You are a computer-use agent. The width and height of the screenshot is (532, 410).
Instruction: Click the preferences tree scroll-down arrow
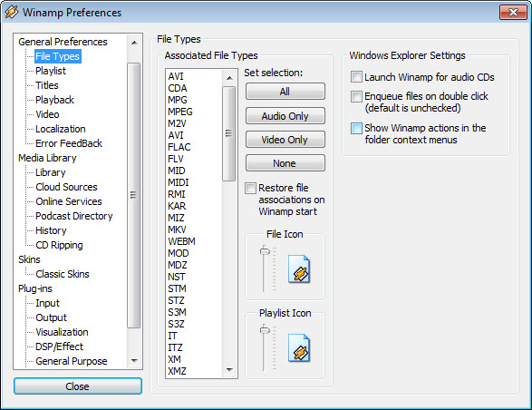(x=134, y=361)
